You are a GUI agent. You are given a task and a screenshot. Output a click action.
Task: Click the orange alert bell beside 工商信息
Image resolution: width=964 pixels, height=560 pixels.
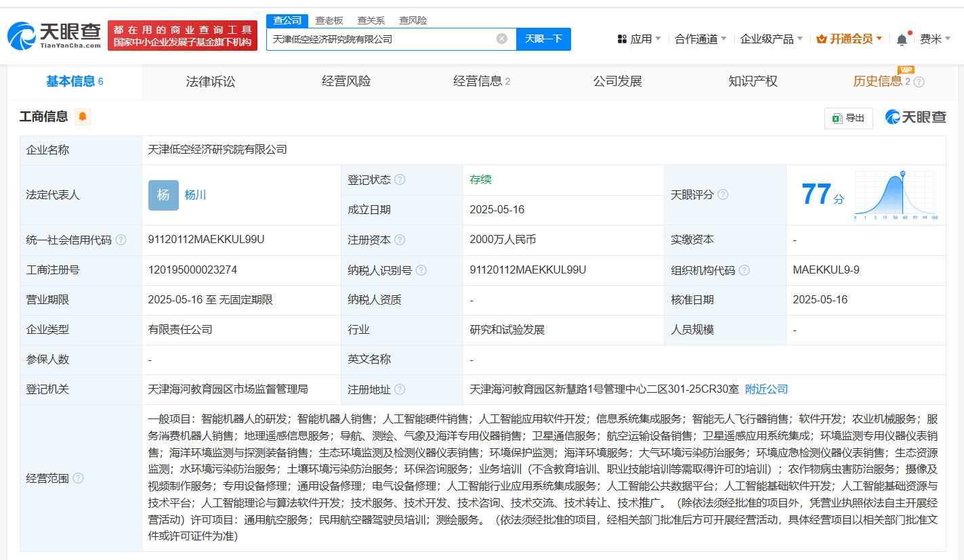pos(83,116)
